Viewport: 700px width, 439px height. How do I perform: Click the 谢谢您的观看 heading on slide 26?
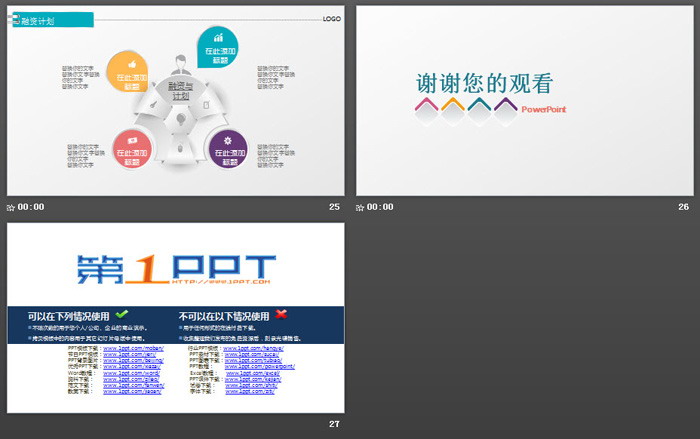[x=484, y=84]
